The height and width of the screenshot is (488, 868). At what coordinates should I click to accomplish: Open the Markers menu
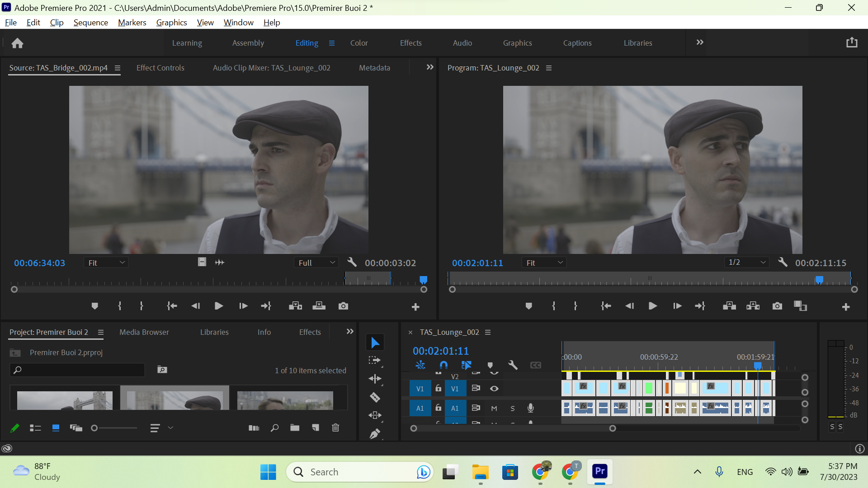point(132,23)
